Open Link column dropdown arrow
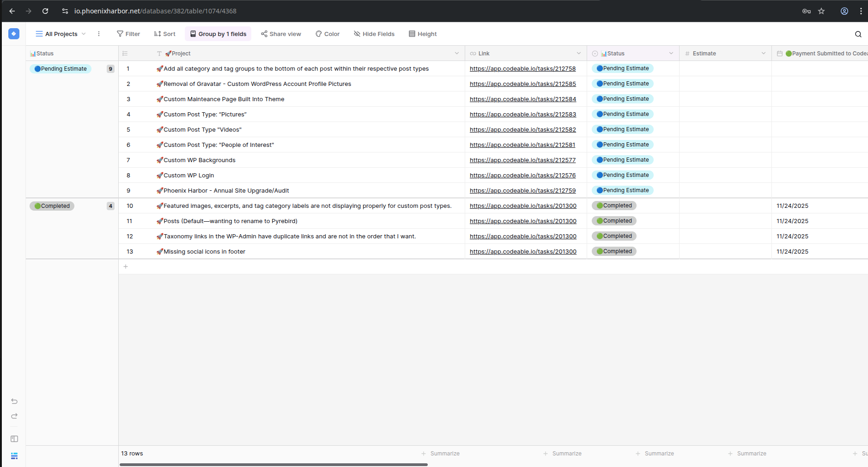 (x=579, y=54)
